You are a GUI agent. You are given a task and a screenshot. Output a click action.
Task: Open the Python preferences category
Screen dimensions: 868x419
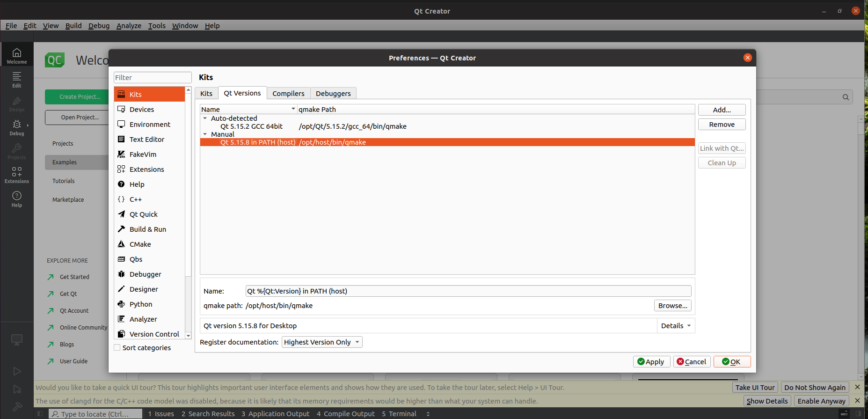[x=140, y=304]
